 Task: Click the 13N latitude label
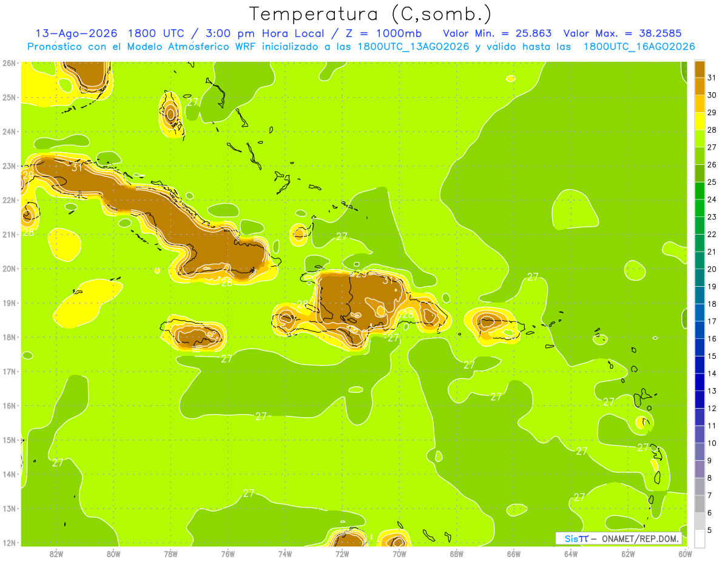pyautogui.click(x=8, y=508)
